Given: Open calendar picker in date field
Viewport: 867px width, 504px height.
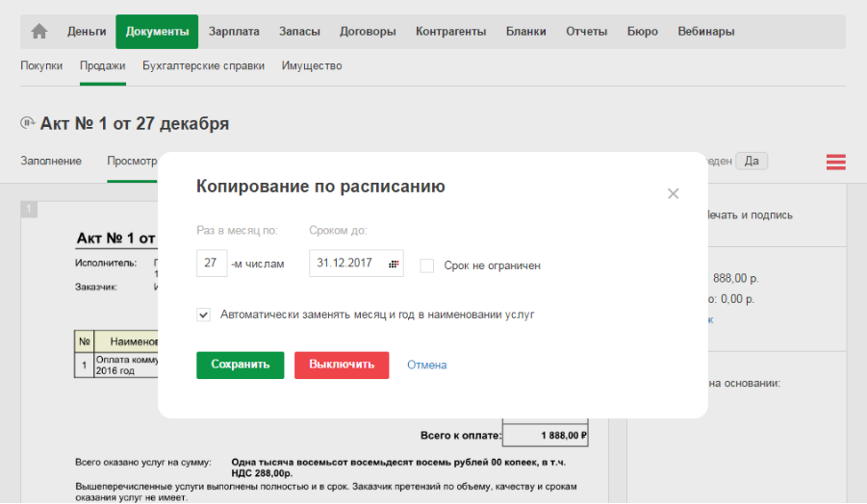Looking at the screenshot, I should pyautogui.click(x=393, y=265).
